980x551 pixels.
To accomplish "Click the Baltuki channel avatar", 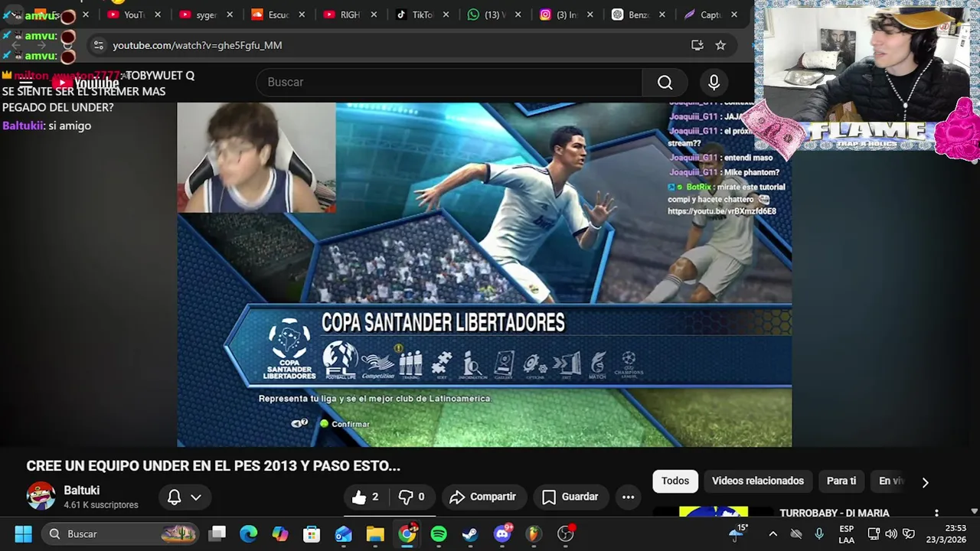I will tap(41, 497).
